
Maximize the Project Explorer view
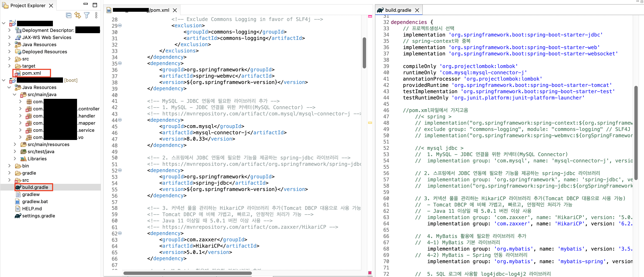[x=95, y=5]
